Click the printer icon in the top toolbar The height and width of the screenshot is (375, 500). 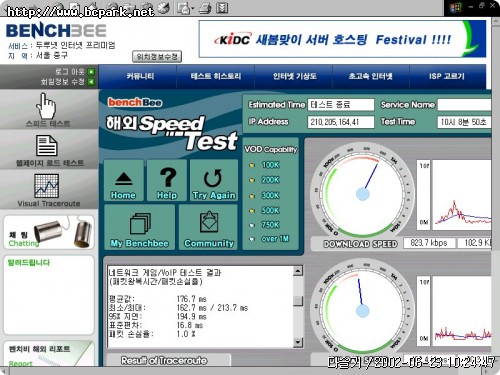[x=205, y=8]
